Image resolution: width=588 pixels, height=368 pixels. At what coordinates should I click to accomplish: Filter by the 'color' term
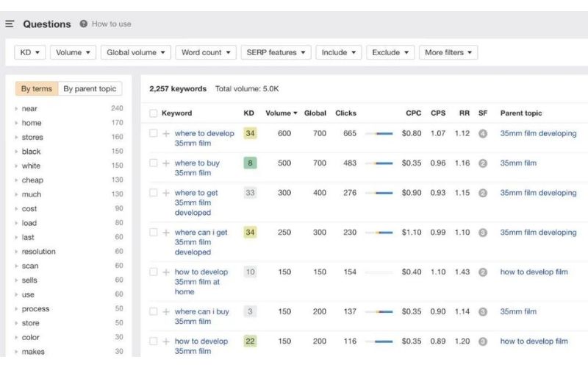(30, 337)
